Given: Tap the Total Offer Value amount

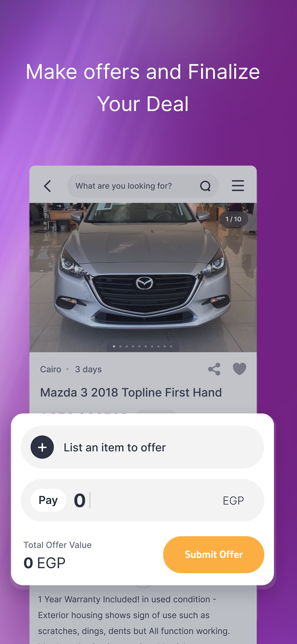Looking at the screenshot, I should coord(44,563).
